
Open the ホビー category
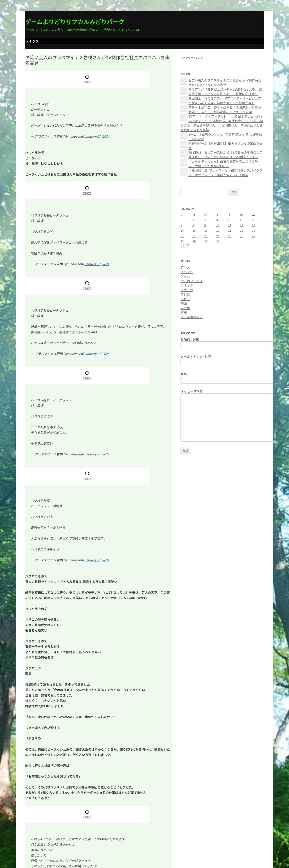tap(185, 299)
